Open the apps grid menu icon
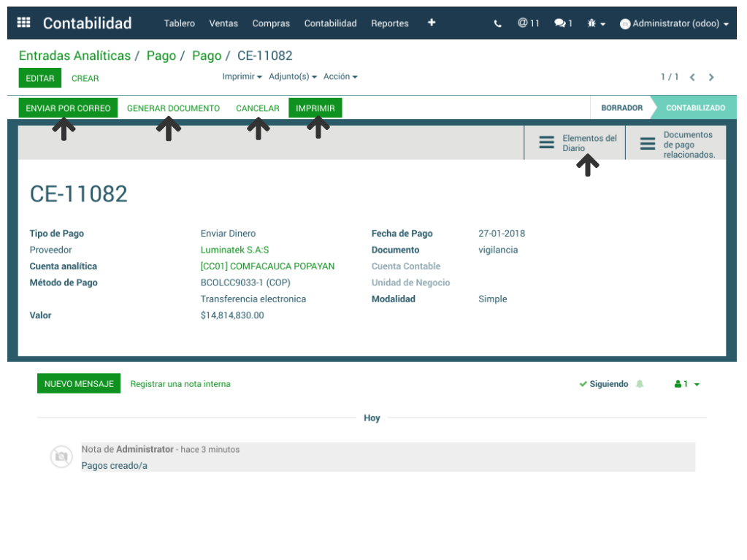Viewport: 747px width, 560px height. coord(23,23)
